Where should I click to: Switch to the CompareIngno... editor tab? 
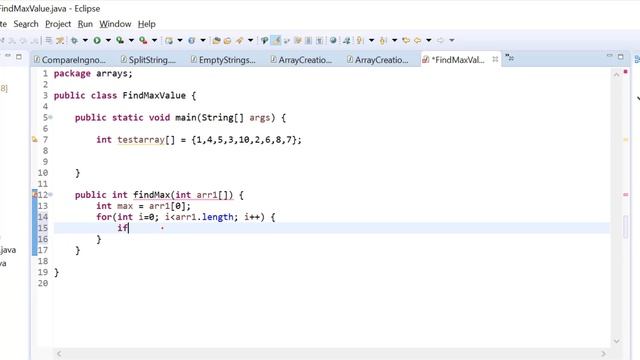click(x=70, y=60)
